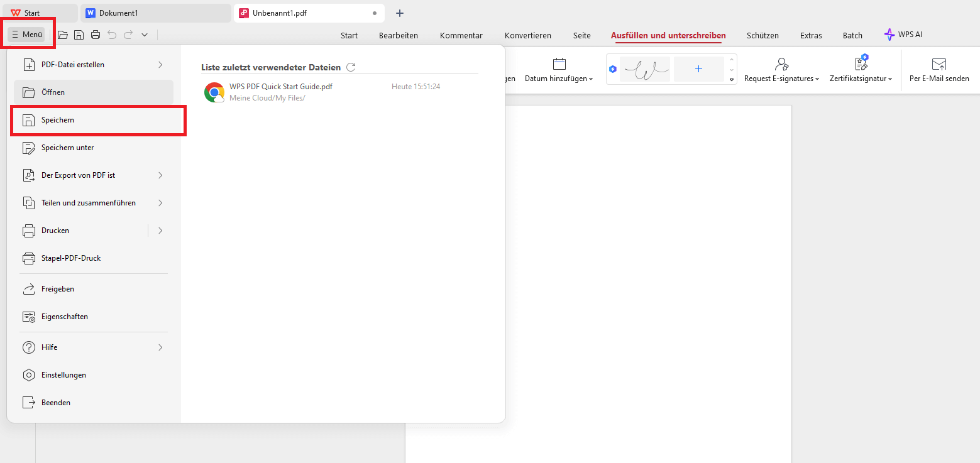This screenshot has width=980, height=463.
Task: Select the Open file folder icon
Action: coord(62,35)
